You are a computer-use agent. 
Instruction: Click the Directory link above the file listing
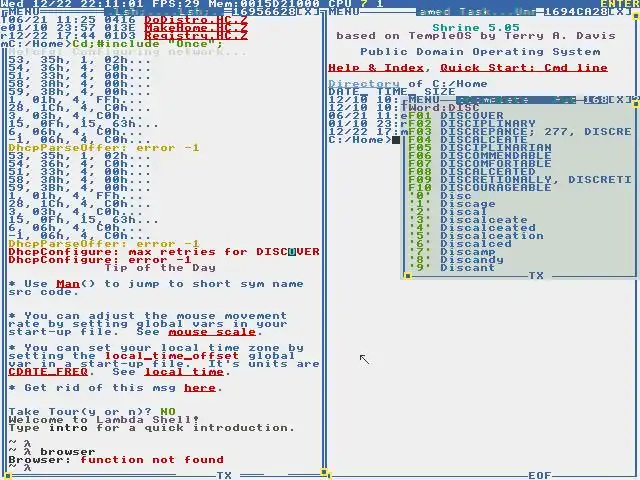tap(364, 84)
